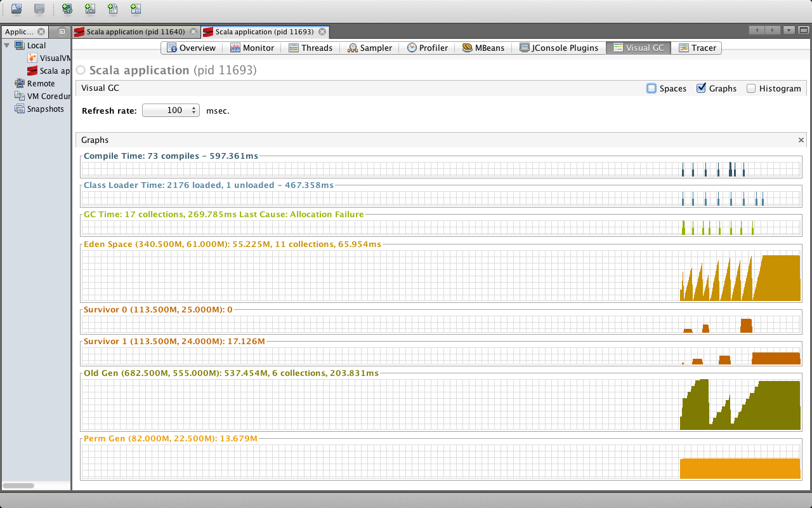Click the Eden Space graph title
Viewport: 812px width, 508px height.
click(x=232, y=244)
